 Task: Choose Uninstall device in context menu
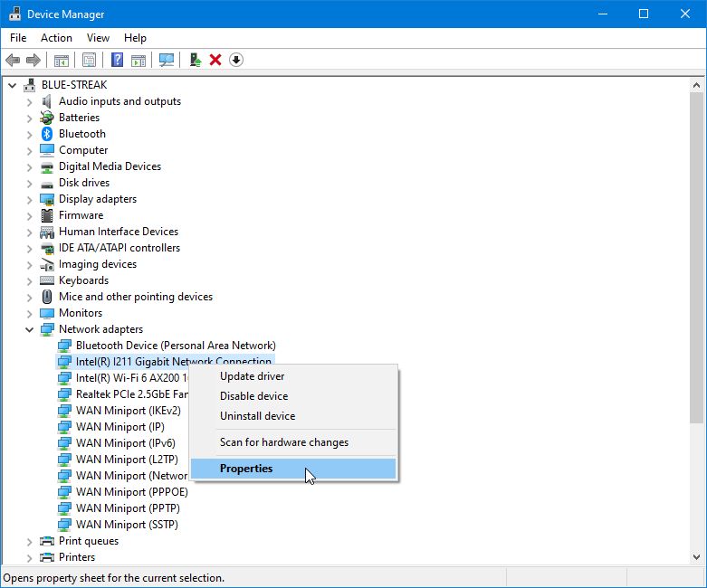tap(293, 416)
